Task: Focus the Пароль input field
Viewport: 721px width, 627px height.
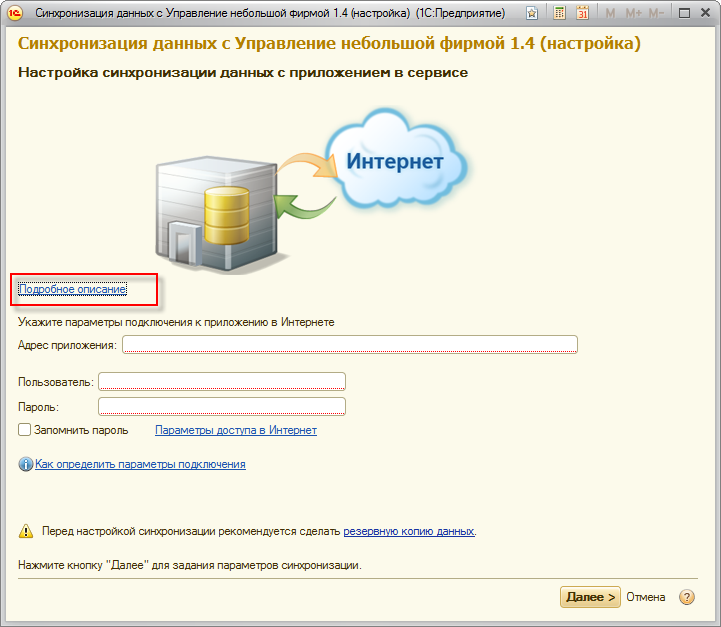Action: pyautogui.click(x=222, y=406)
